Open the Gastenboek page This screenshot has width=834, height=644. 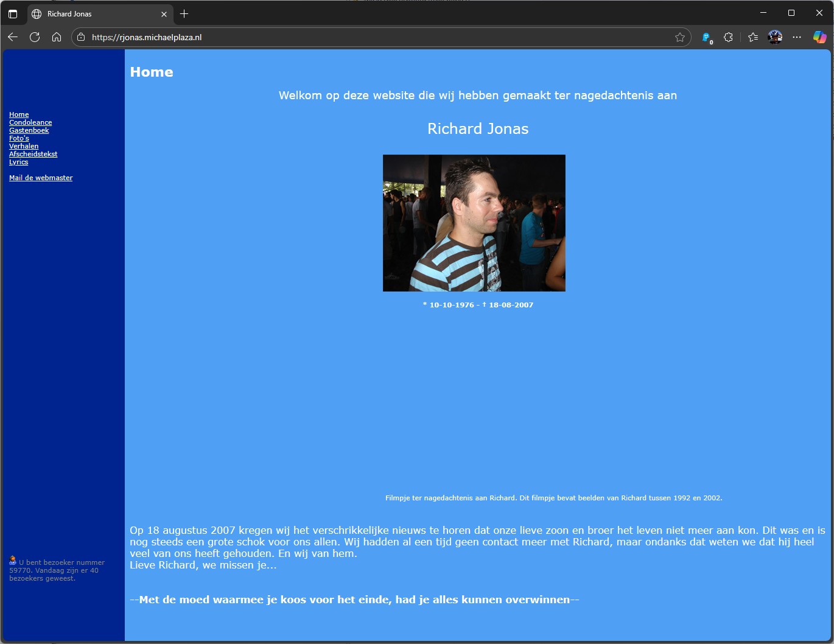click(x=29, y=130)
